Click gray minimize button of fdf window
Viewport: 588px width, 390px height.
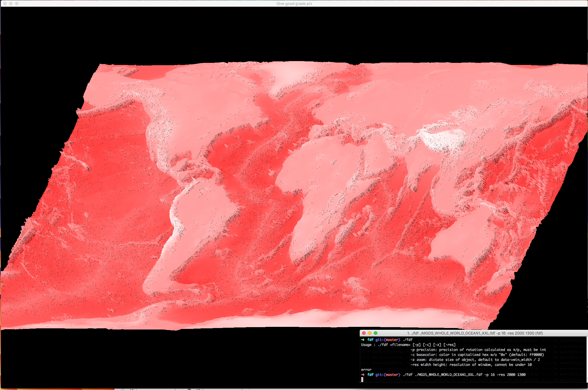tap(11, 4)
